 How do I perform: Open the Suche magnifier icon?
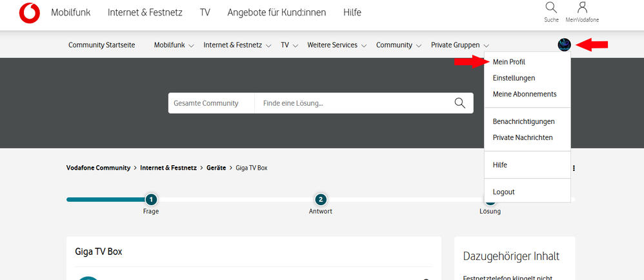551,8
